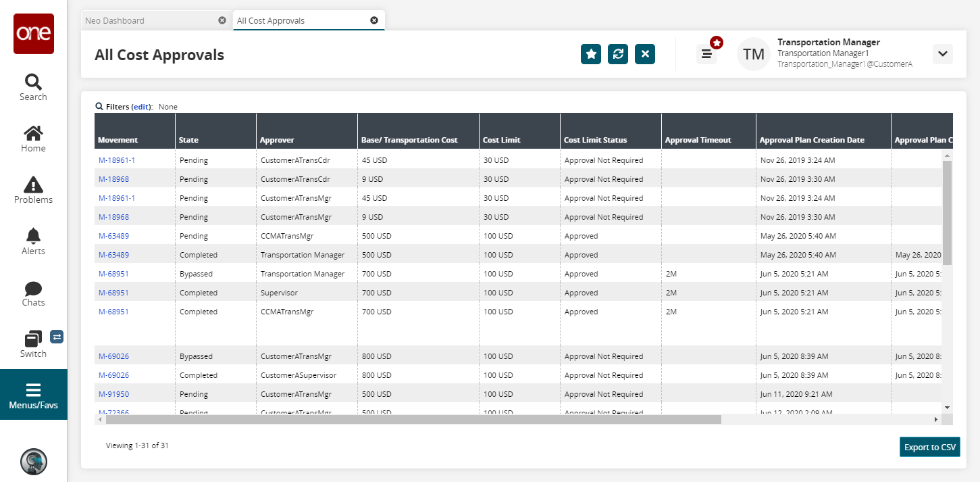The image size is (980, 482).
Task: Open Menus/Favs panel
Action: point(33,395)
